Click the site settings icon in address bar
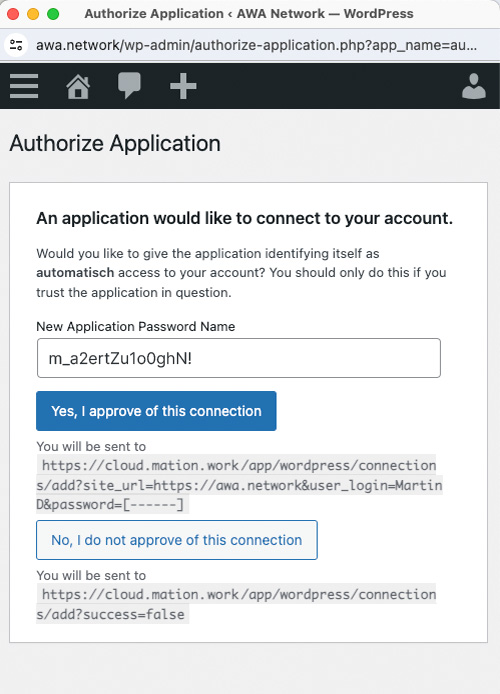 [16, 45]
